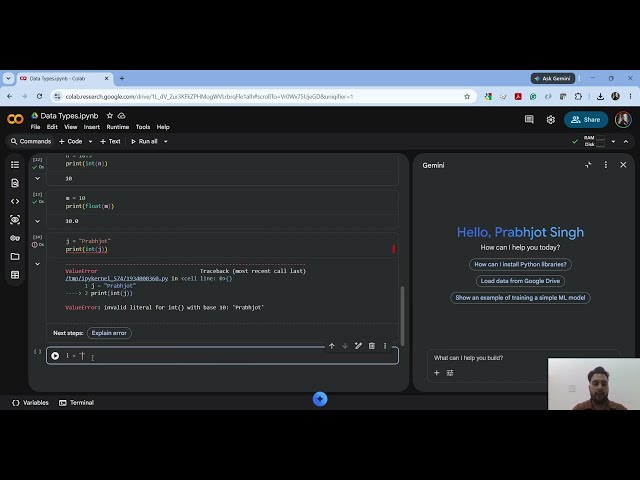Collapse the header with the up chevron
Image resolution: width=640 pixels, height=480 pixels.
point(626,141)
